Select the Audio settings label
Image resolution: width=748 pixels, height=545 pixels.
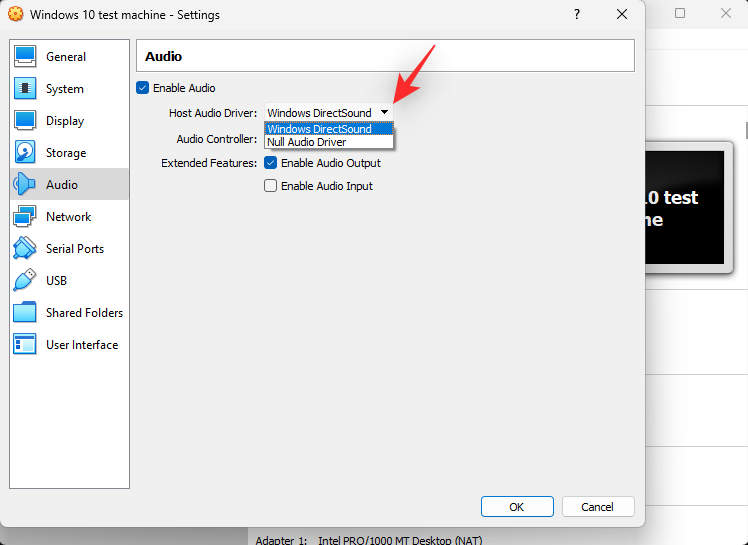pos(62,185)
